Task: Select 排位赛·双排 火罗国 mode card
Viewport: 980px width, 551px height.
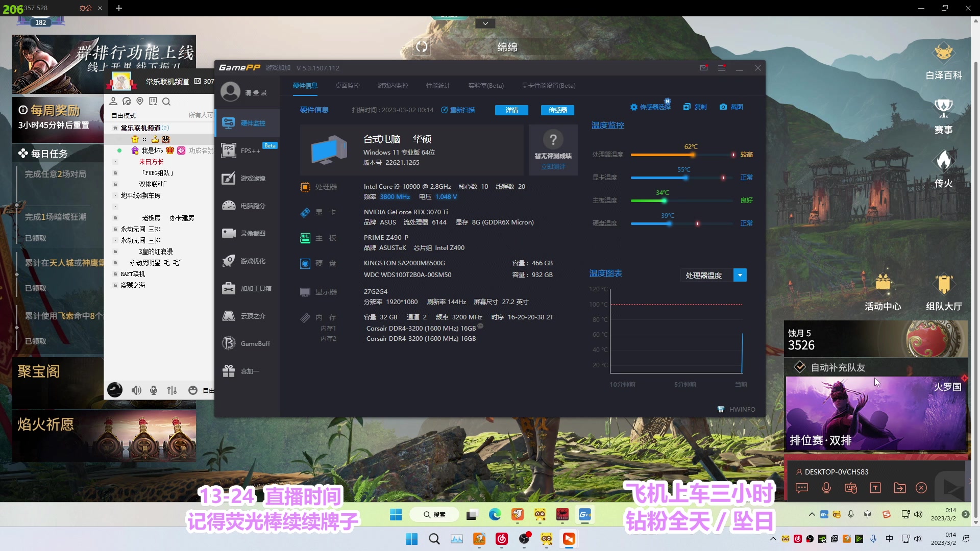Action: point(876,414)
